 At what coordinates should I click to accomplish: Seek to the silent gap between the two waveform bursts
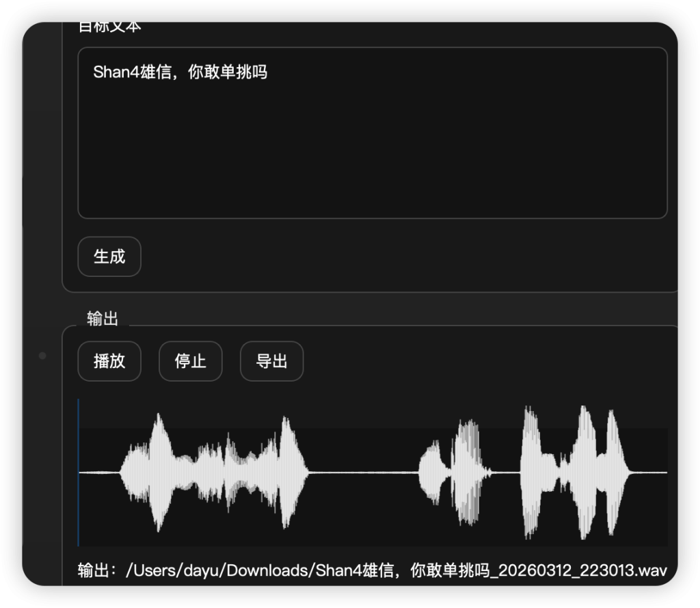pos(362,472)
